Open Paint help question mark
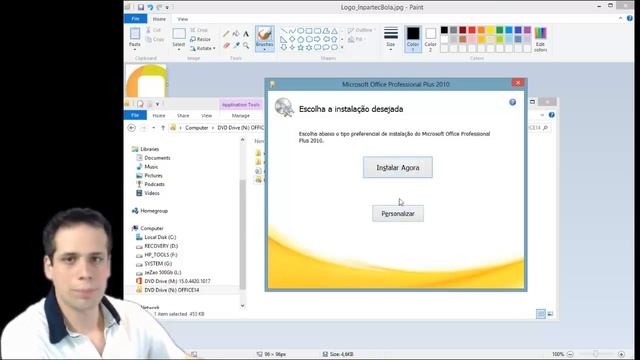 630,18
